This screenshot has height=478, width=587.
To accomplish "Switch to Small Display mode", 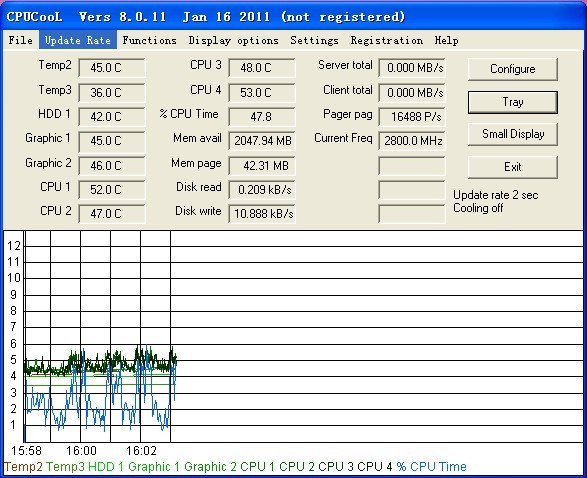I will coord(513,134).
